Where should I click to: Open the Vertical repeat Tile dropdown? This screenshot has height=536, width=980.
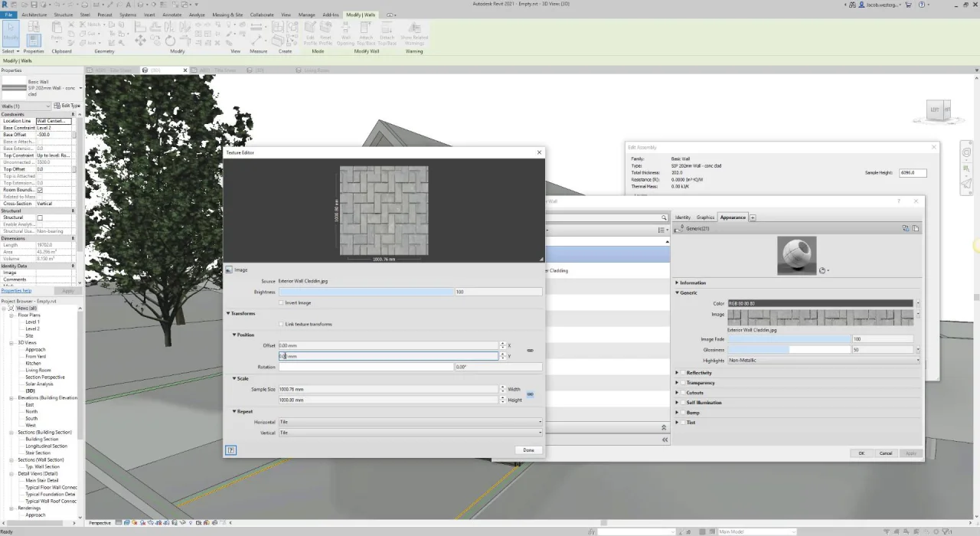410,433
